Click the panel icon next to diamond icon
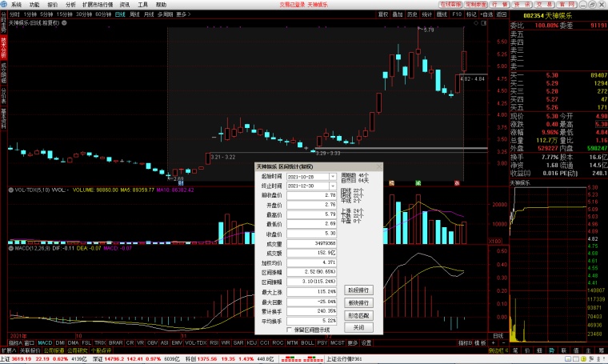The image size is (608, 364). [483, 23]
